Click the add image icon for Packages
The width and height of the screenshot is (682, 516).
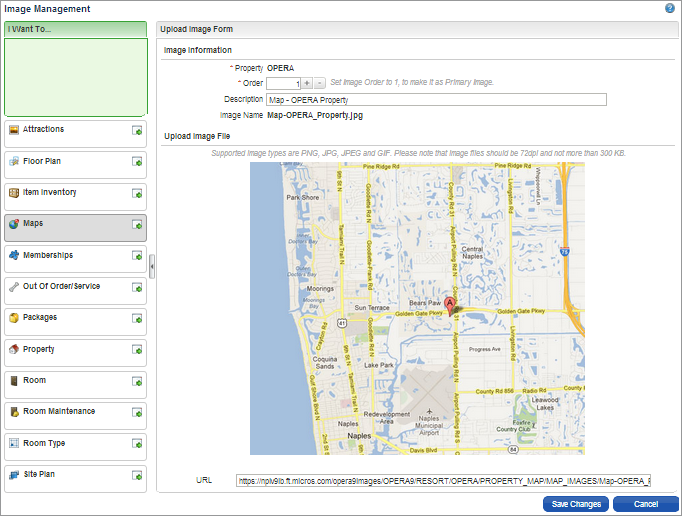point(136,318)
